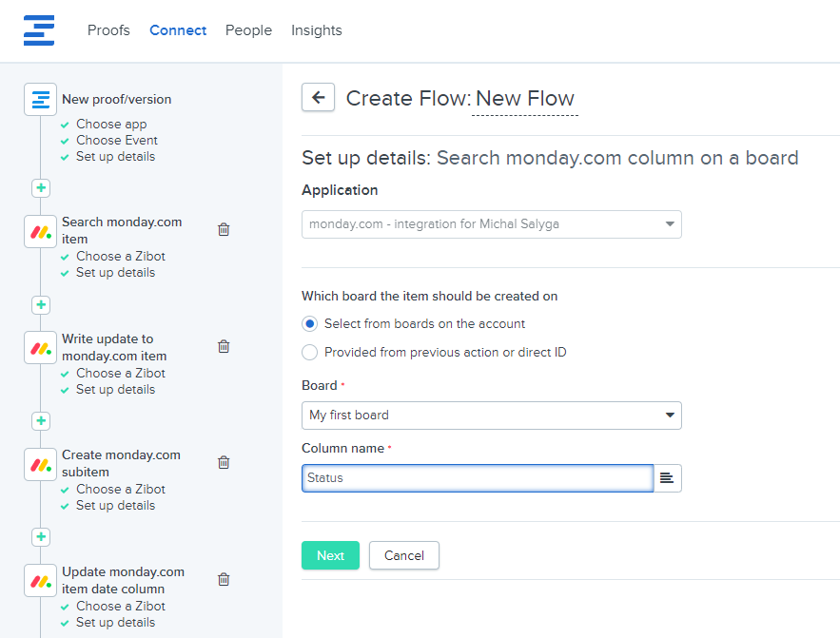Expand the Board dropdown 'My first board'
This screenshot has height=638, width=840.
pos(491,416)
